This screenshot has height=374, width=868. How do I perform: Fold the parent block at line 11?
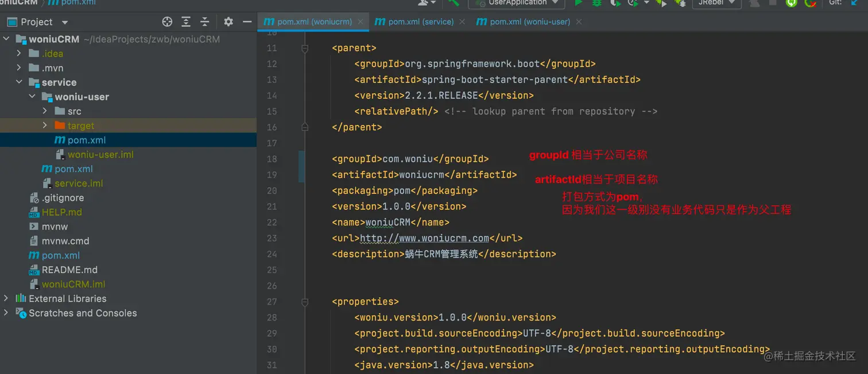tap(305, 48)
